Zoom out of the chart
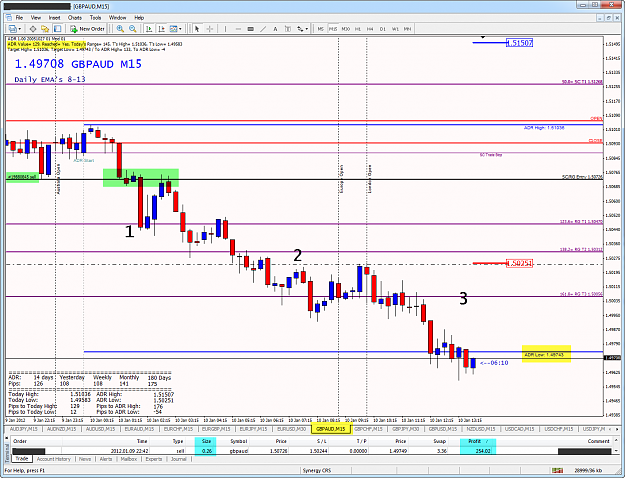 click(x=133, y=29)
